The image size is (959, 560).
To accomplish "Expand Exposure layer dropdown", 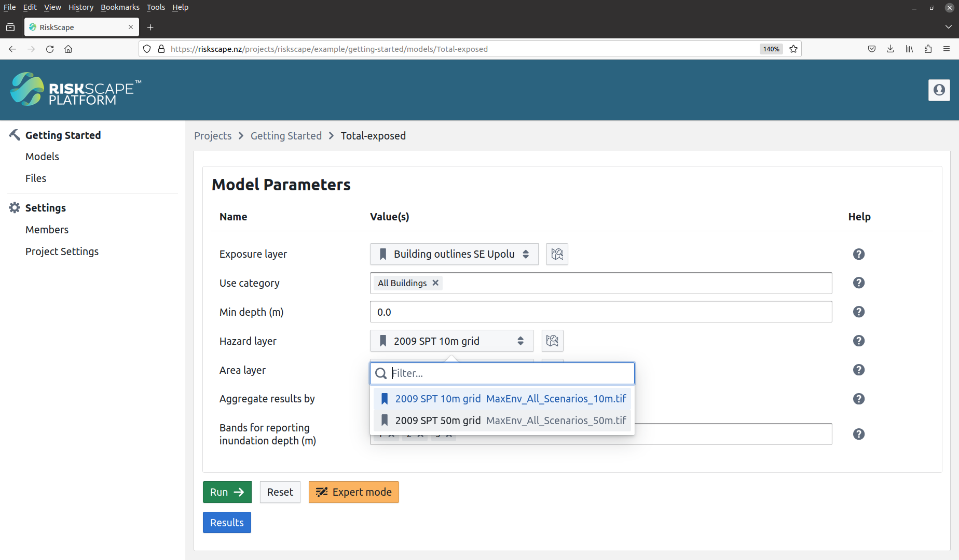I will (454, 254).
